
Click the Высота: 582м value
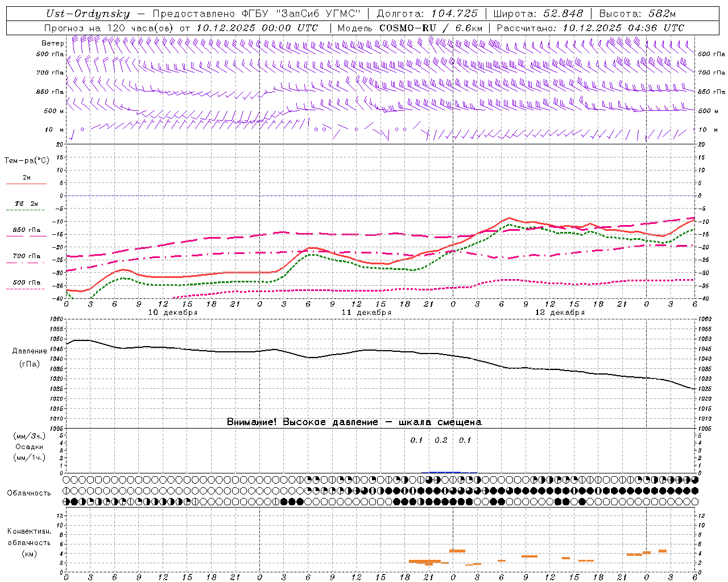click(x=637, y=14)
